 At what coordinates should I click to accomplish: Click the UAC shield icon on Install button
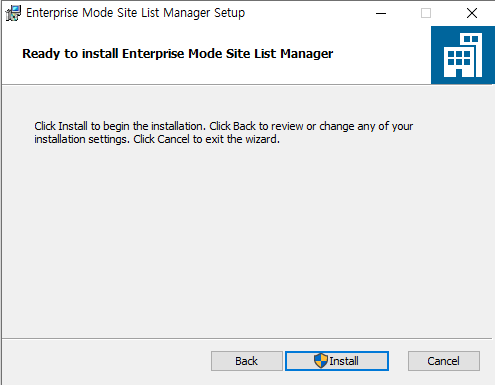coord(321,361)
